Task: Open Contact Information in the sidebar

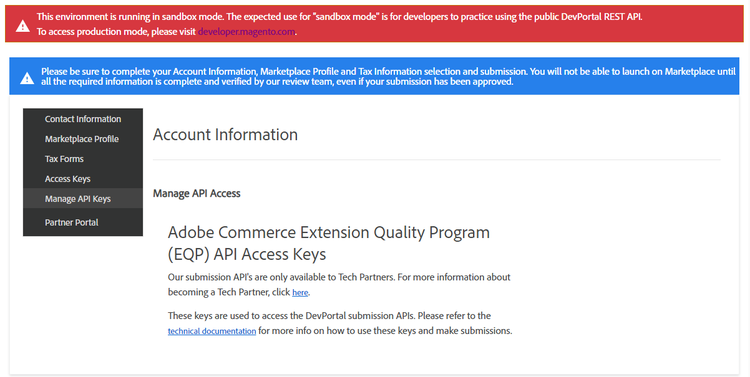Action: [83, 119]
